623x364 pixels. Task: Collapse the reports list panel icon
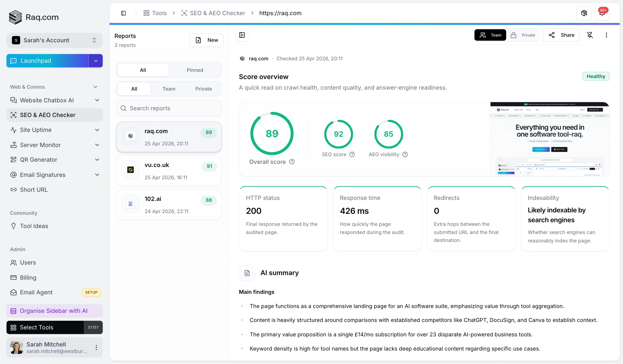[x=242, y=35]
